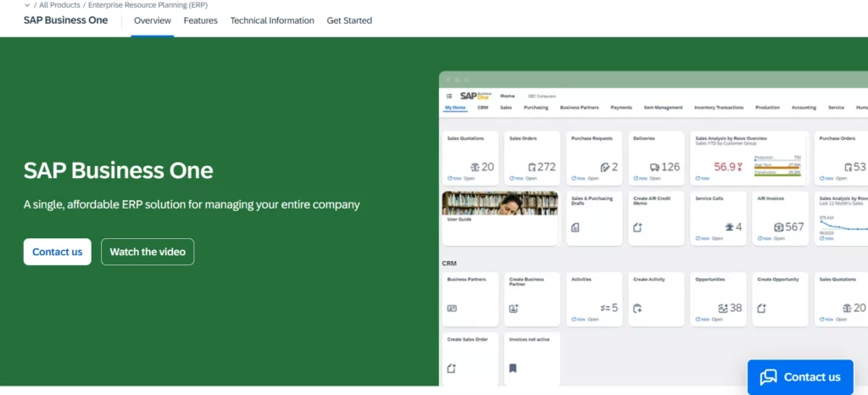Click the Deliveries truck icon beside 126

tap(654, 167)
